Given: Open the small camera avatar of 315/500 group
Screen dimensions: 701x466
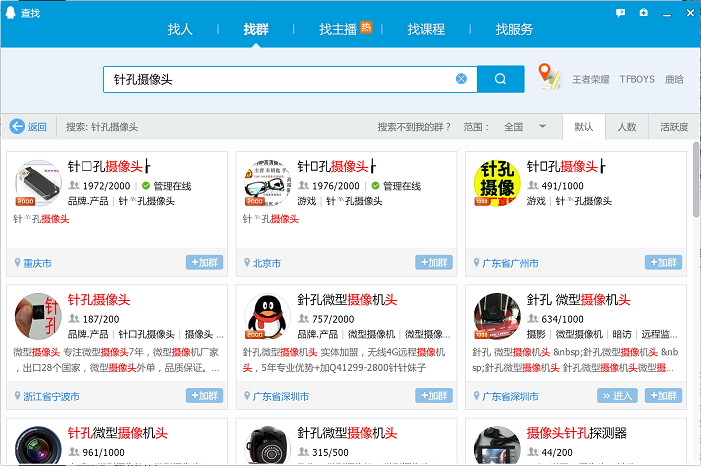Looking at the screenshot, I should pyautogui.click(x=267, y=445).
